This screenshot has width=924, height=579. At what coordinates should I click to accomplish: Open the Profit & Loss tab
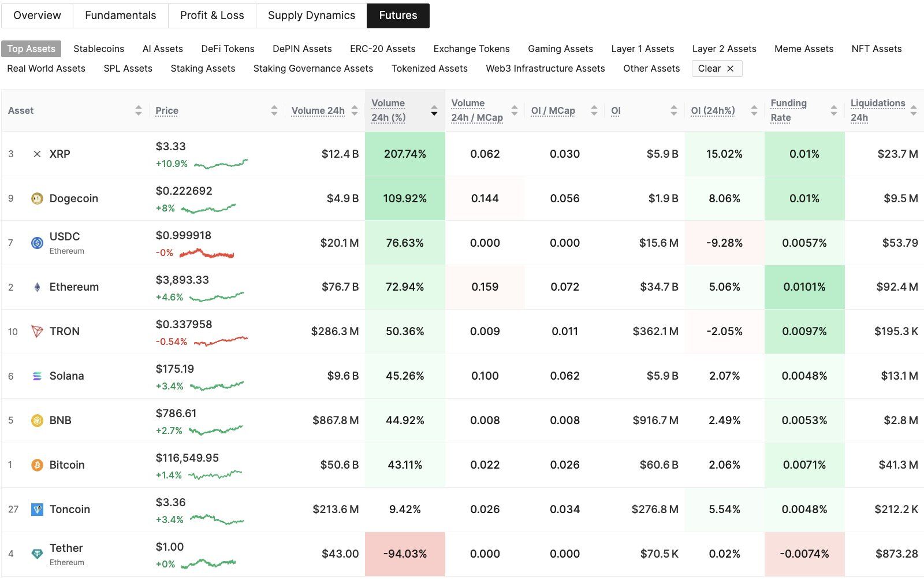pos(212,15)
